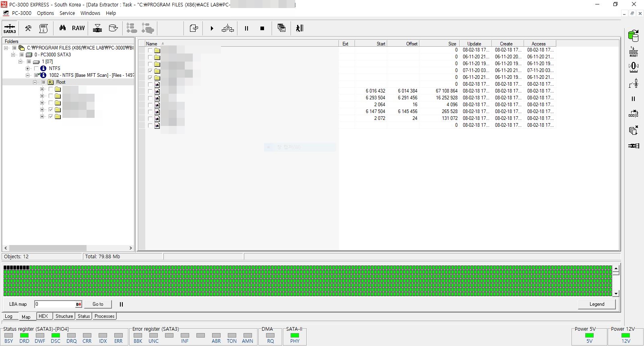The height and width of the screenshot is (346, 644).
Task: Collapse the 1 [07] node
Action: point(21,62)
